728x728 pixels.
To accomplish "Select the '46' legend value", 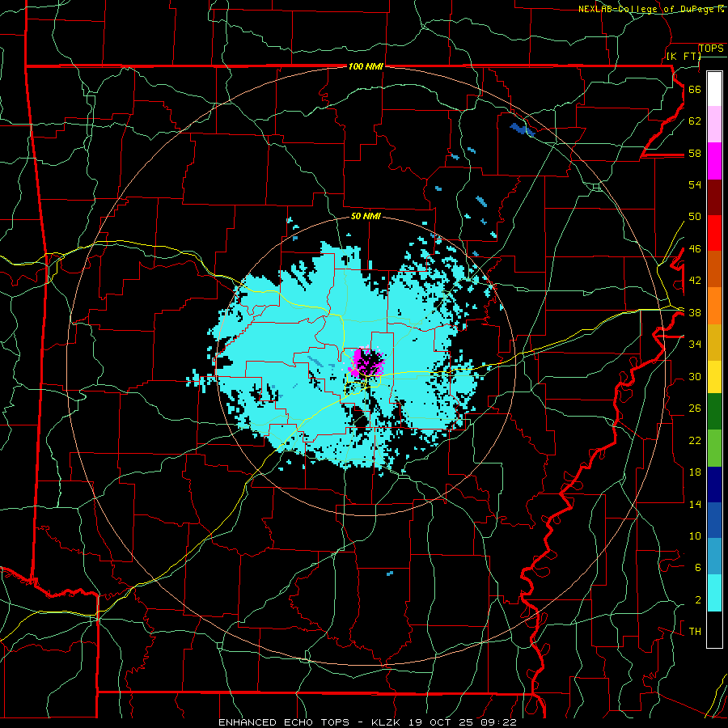I will [x=695, y=249].
